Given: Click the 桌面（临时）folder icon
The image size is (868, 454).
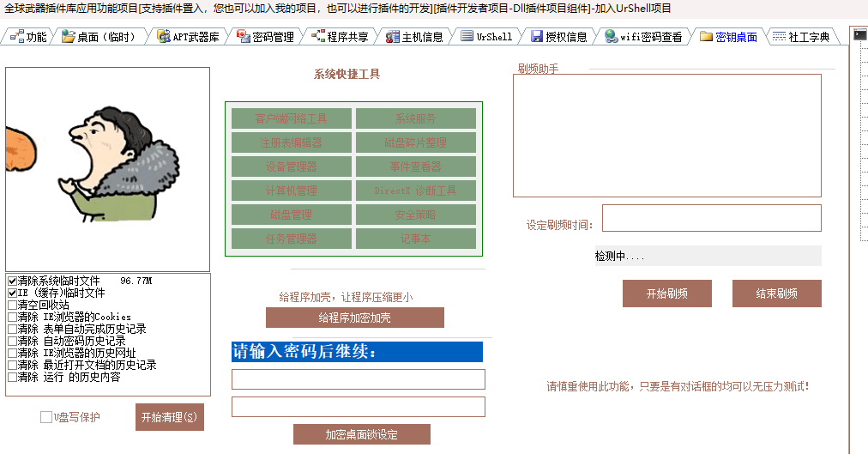Looking at the screenshot, I should [x=68, y=37].
